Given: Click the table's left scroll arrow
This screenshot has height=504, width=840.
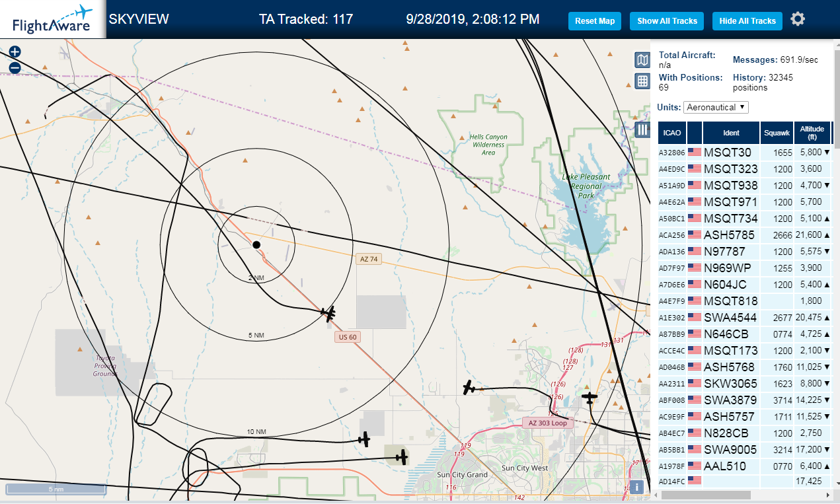Looking at the screenshot, I should pyautogui.click(x=657, y=495).
